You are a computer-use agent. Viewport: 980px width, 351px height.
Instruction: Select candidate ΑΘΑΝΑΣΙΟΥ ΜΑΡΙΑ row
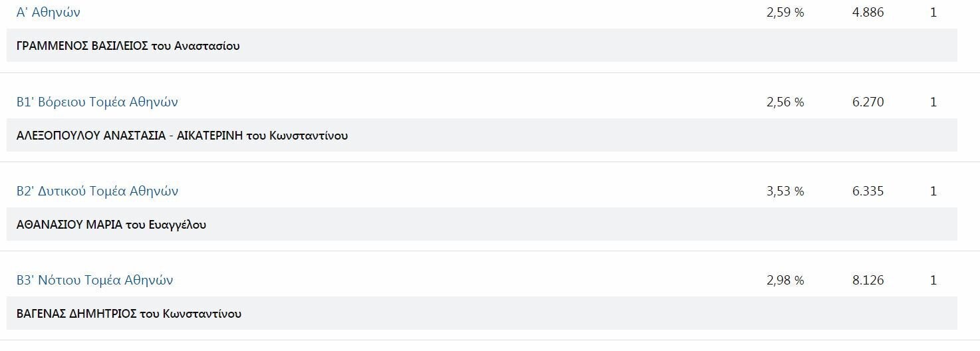[x=482, y=224]
